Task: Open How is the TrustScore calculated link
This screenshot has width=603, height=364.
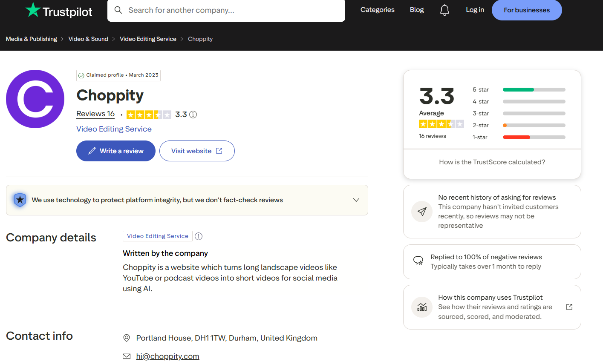Action: pos(492,162)
